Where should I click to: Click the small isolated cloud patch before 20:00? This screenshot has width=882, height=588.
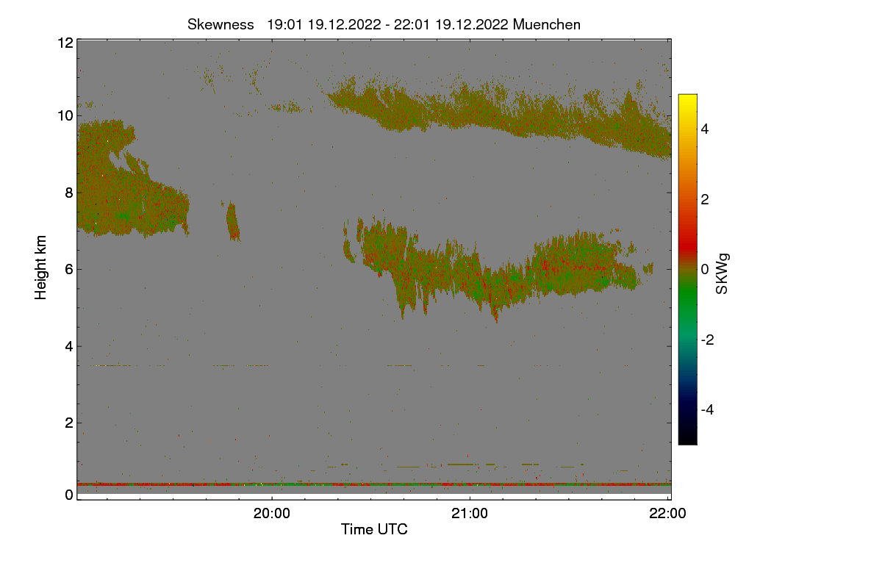click(x=233, y=222)
